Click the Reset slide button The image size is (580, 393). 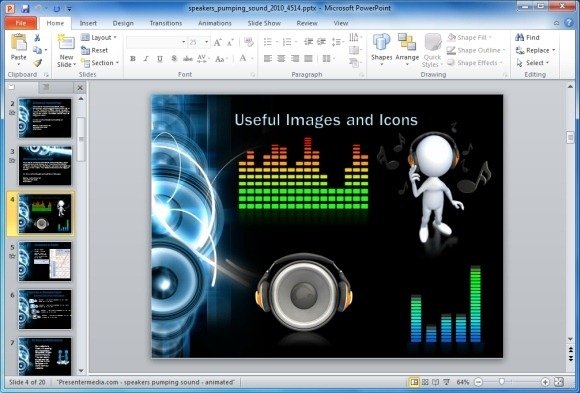[x=95, y=50]
